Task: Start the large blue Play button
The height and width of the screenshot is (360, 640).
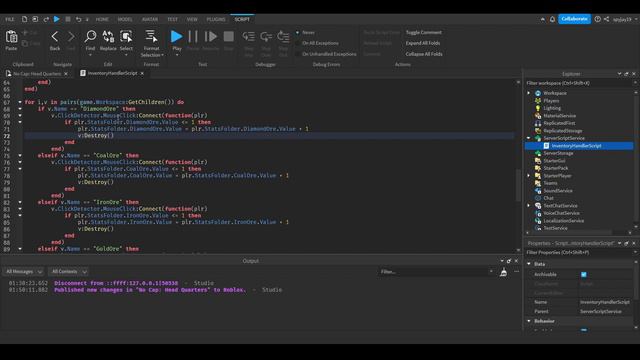Action: 177,37
